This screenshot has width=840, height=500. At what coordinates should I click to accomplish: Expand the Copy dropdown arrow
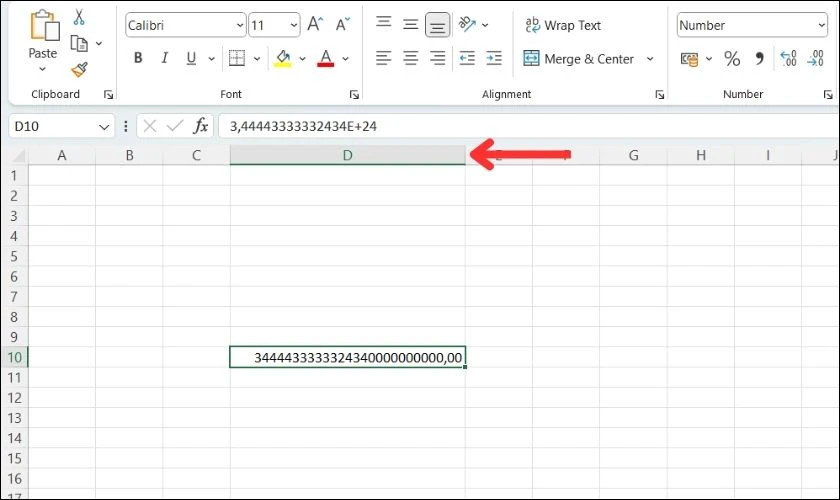[x=99, y=43]
